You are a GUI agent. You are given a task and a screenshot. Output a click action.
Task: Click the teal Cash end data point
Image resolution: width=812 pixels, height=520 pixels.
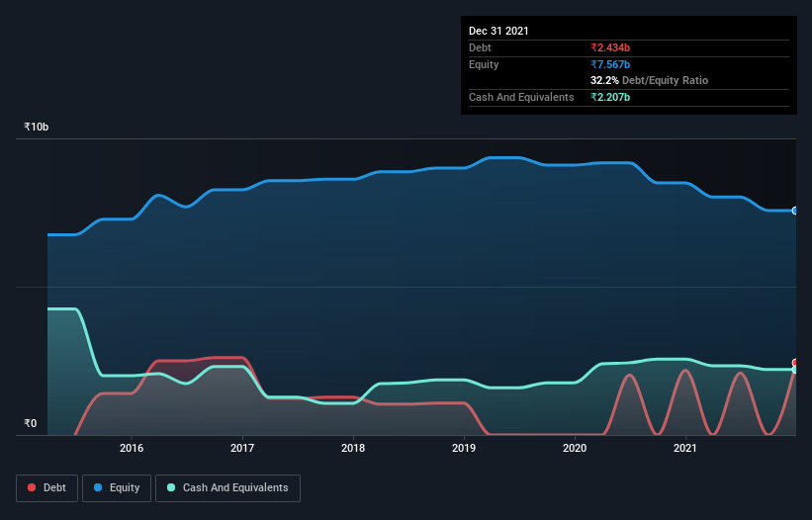pos(795,370)
